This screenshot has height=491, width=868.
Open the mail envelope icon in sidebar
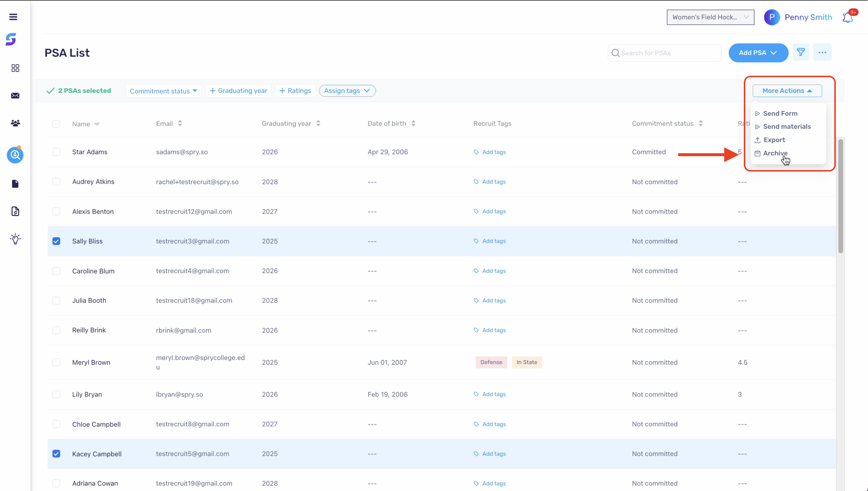(x=15, y=96)
